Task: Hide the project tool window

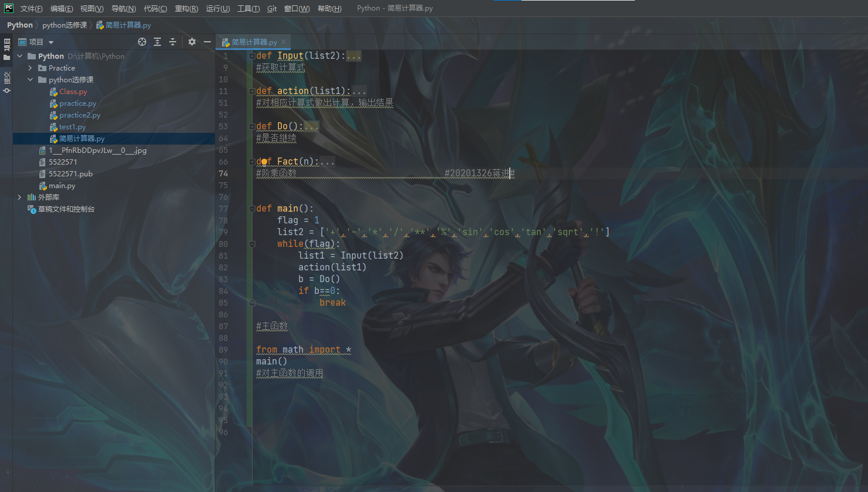Action: [207, 42]
